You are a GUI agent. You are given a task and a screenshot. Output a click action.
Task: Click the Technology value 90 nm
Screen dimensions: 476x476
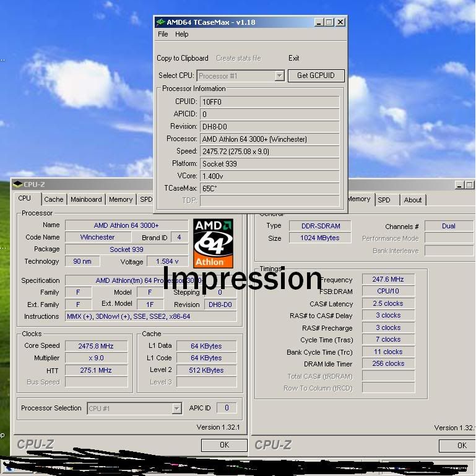pos(82,261)
